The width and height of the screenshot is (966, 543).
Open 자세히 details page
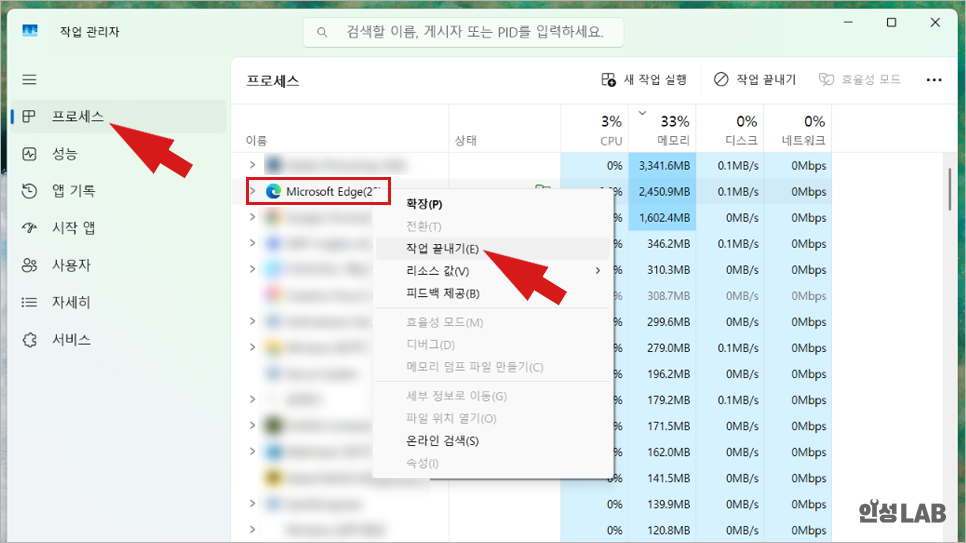[119, 303]
